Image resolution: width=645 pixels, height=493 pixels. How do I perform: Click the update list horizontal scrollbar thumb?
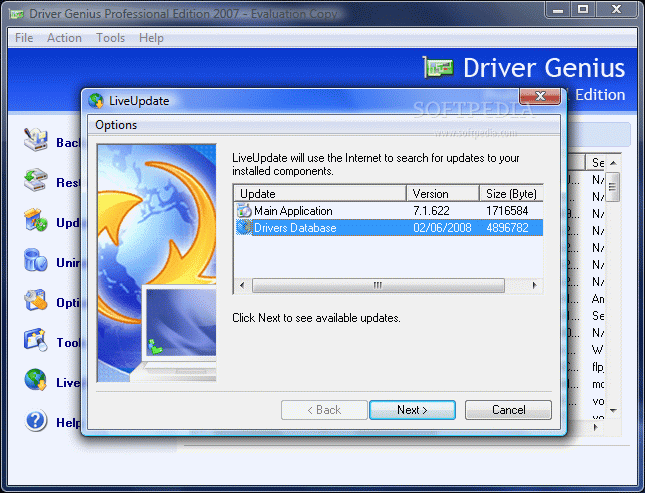[378, 285]
